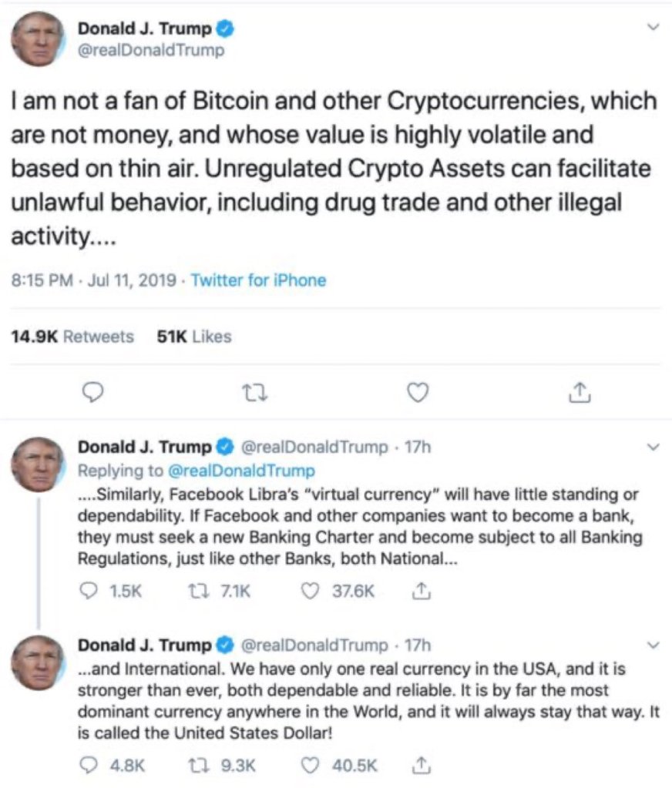Viewport: 672px width, 788px height.
Task: Like the main Bitcoin tweet
Action: pos(417,393)
